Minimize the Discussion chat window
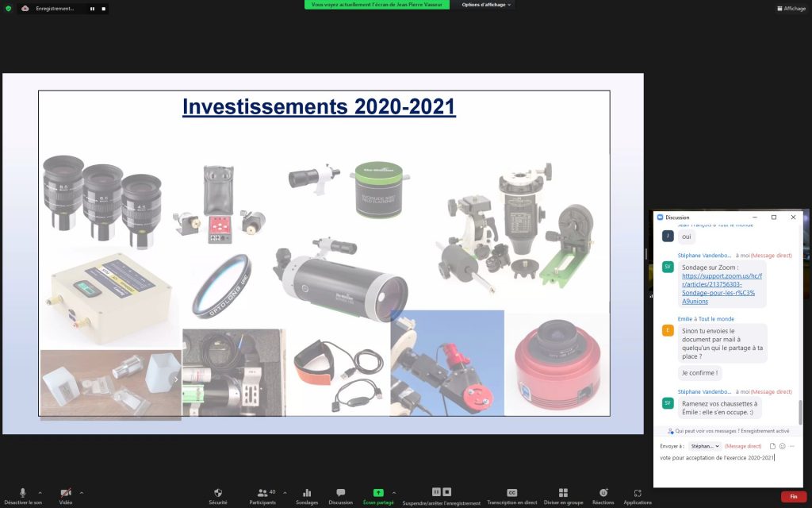Viewport: 812px width, 508px height. [x=755, y=217]
